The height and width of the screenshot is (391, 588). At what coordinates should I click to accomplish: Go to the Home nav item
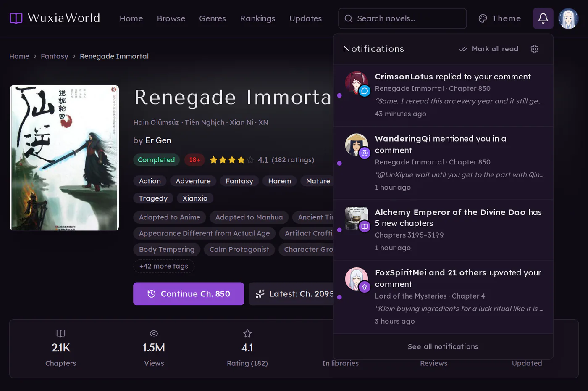point(131,18)
